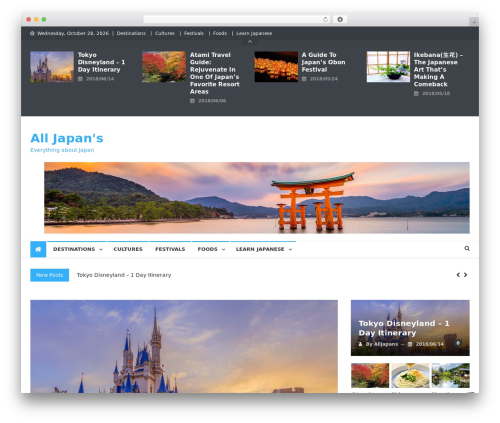The image size is (500, 423).
Task: Reload the page from the address bar
Action: [325, 20]
